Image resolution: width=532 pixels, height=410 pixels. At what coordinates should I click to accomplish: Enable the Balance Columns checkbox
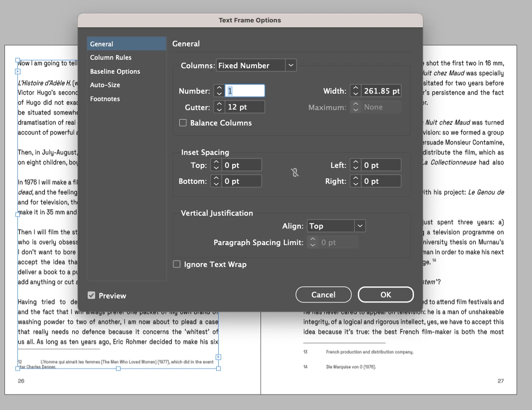coord(183,123)
